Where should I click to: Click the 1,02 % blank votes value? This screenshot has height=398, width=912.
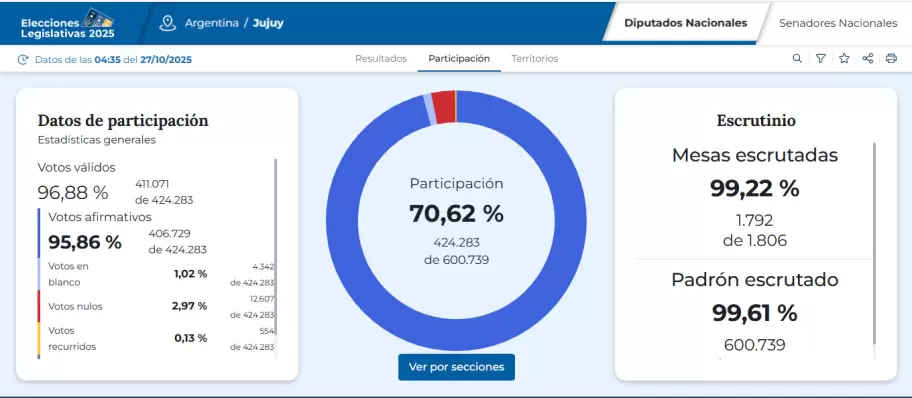(190, 274)
